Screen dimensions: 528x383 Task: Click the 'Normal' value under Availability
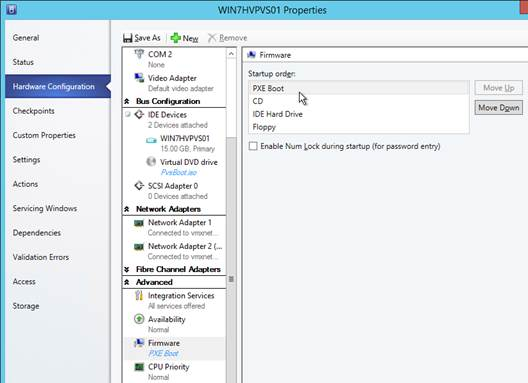coord(158,329)
